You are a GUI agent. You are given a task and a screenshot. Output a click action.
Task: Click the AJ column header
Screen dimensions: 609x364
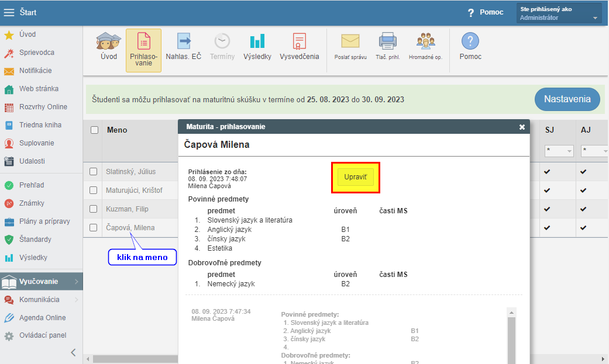tap(586, 130)
